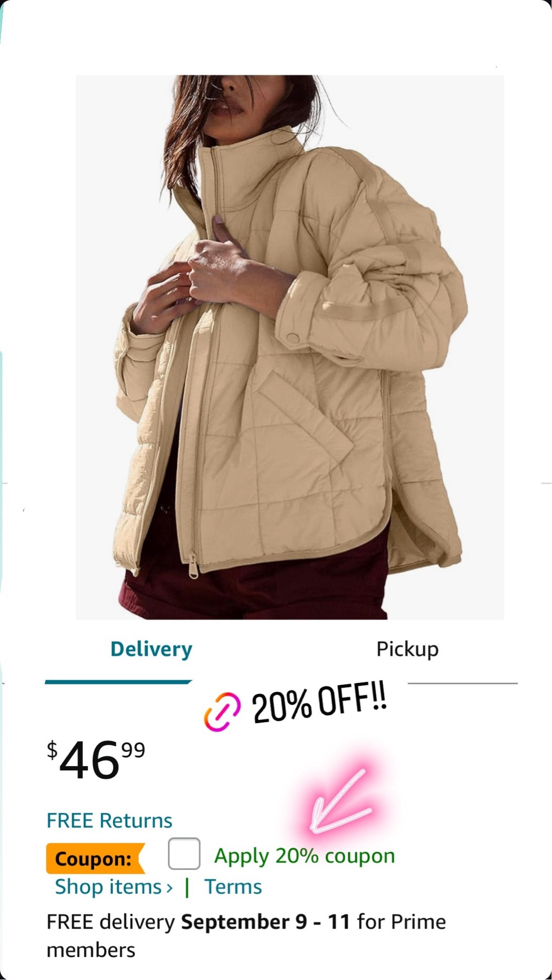Click the 46 price figure
Screen dimensions: 552x980
pyautogui.click(x=89, y=760)
